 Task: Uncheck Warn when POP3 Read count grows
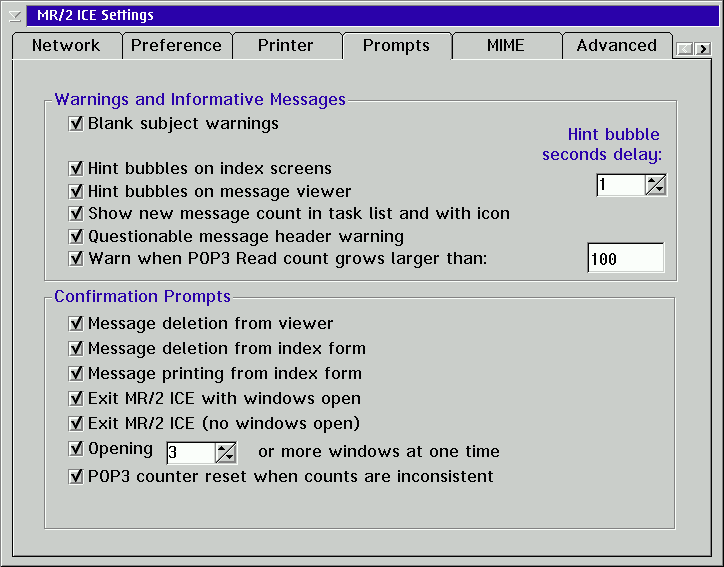[76, 259]
